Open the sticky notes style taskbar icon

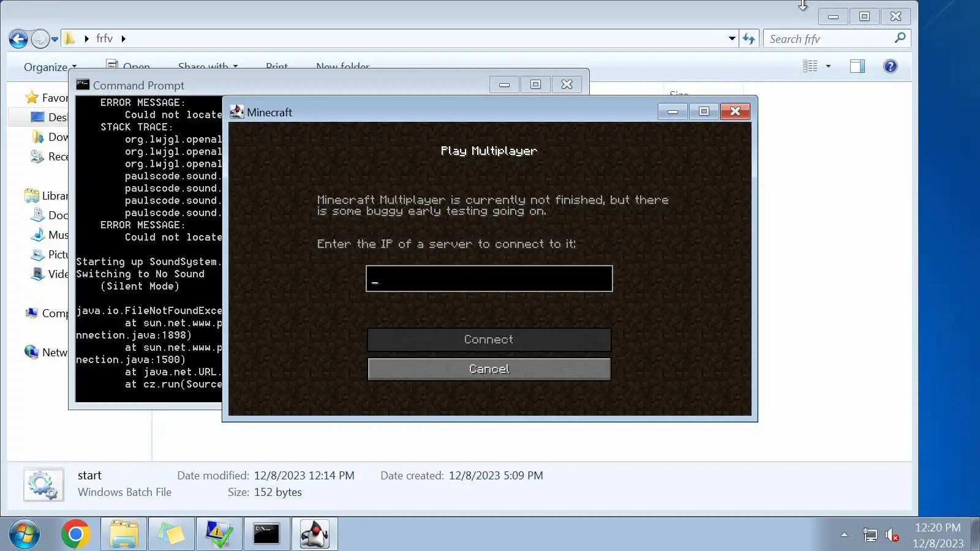[171, 534]
